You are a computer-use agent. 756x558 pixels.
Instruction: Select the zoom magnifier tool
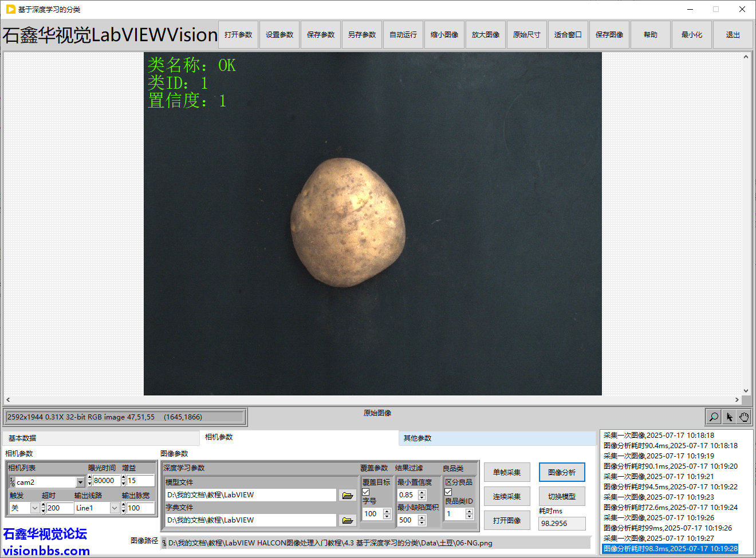[x=714, y=417]
